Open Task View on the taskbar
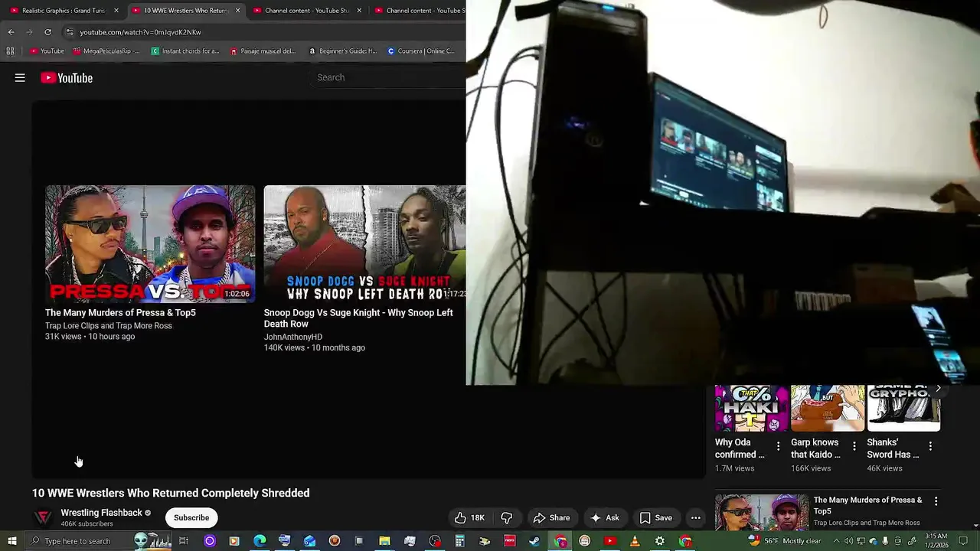 point(184,541)
